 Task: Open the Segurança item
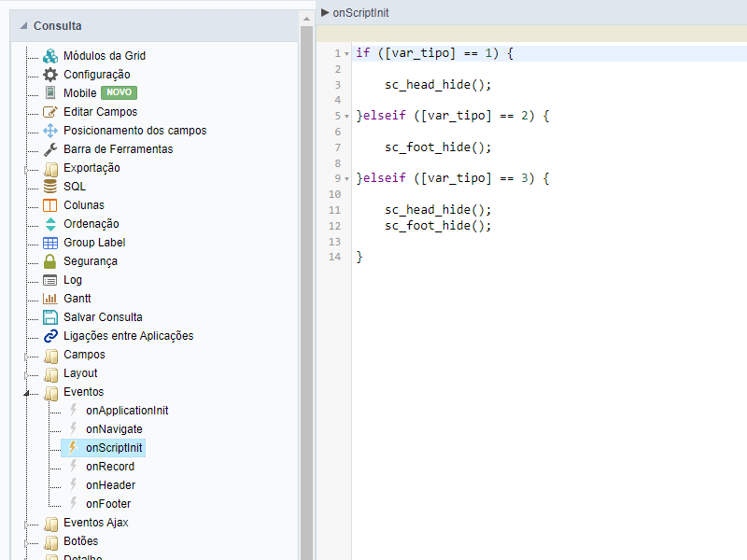[91, 261]
